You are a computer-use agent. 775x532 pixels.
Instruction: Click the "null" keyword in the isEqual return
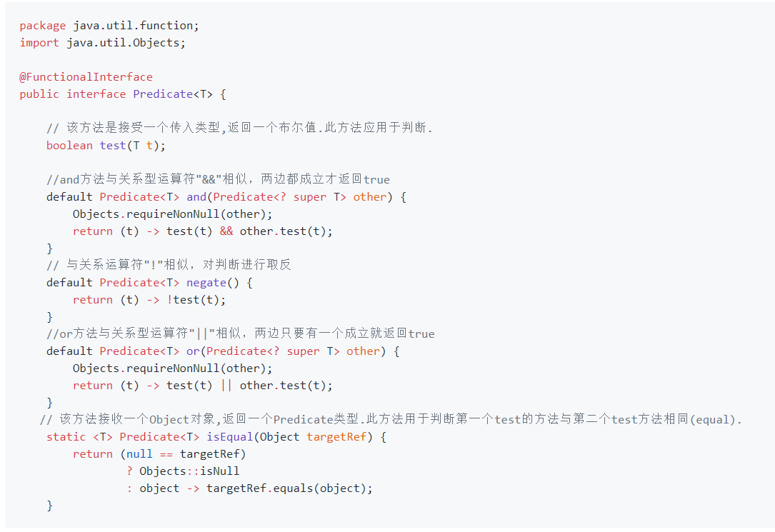point(139,454)
